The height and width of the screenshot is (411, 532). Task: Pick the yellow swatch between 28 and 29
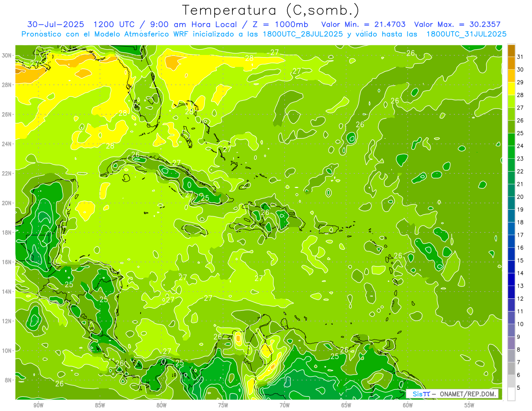512,89
